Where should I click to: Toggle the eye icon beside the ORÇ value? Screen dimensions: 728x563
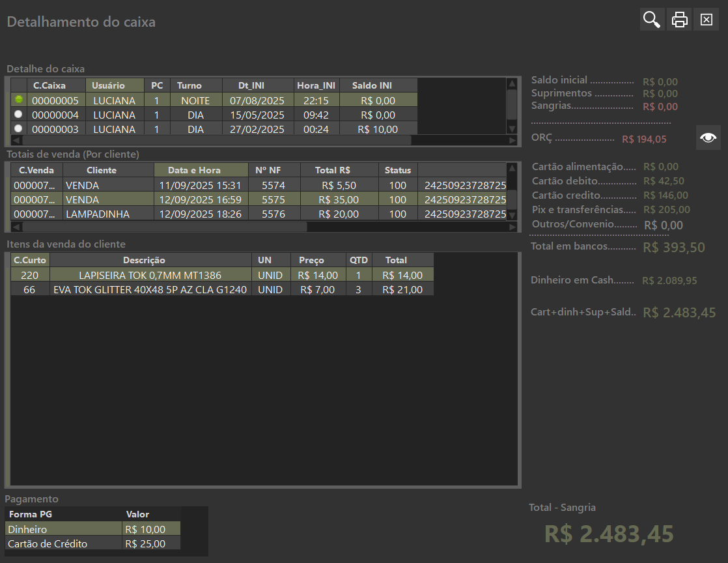(x=708, y=137)
